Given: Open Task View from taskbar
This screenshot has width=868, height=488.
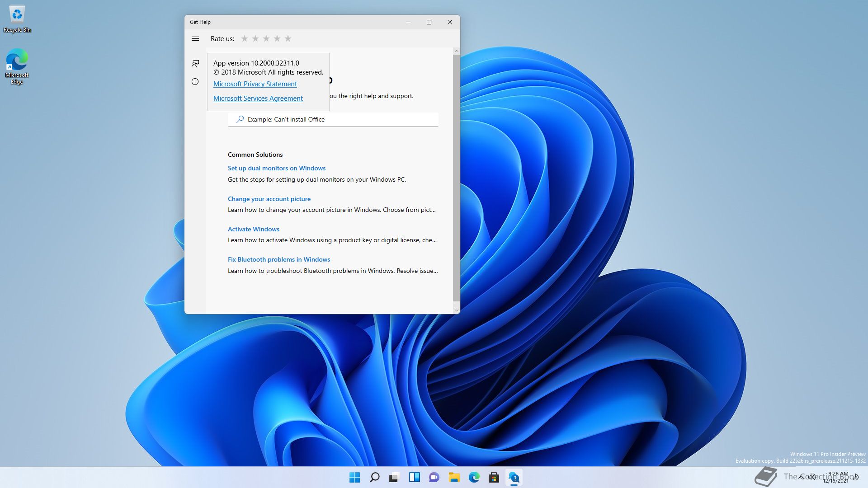Looking at the screenshot, I should point(395,477).
